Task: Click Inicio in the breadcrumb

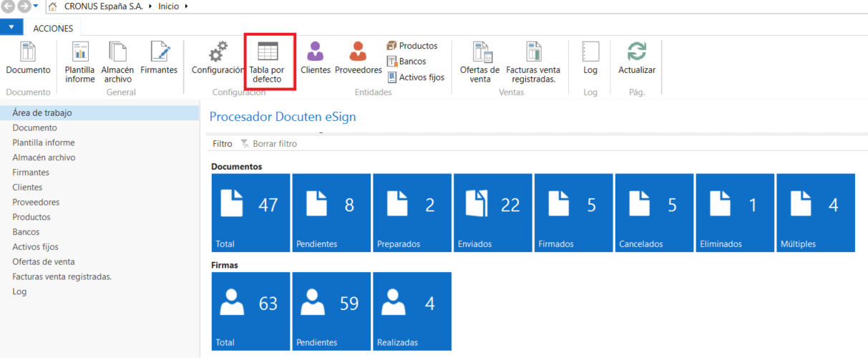Action: [169, 6]
